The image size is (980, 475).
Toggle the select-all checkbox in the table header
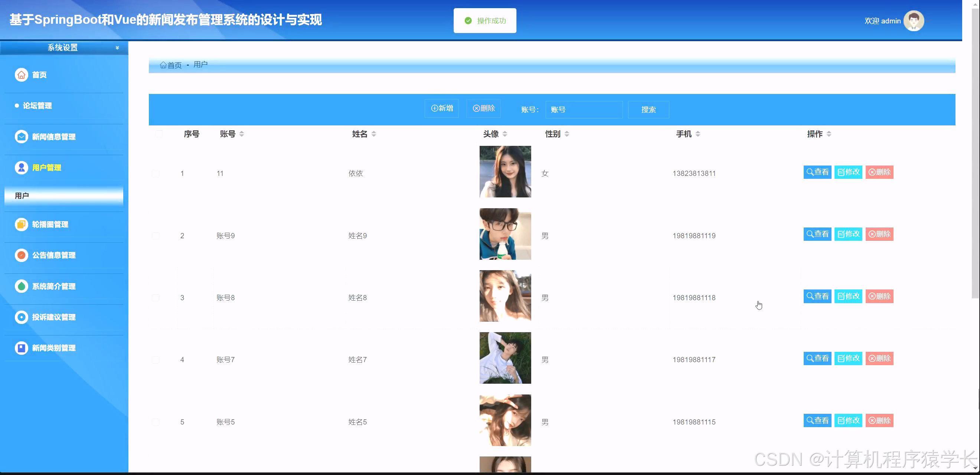[159, 134]
